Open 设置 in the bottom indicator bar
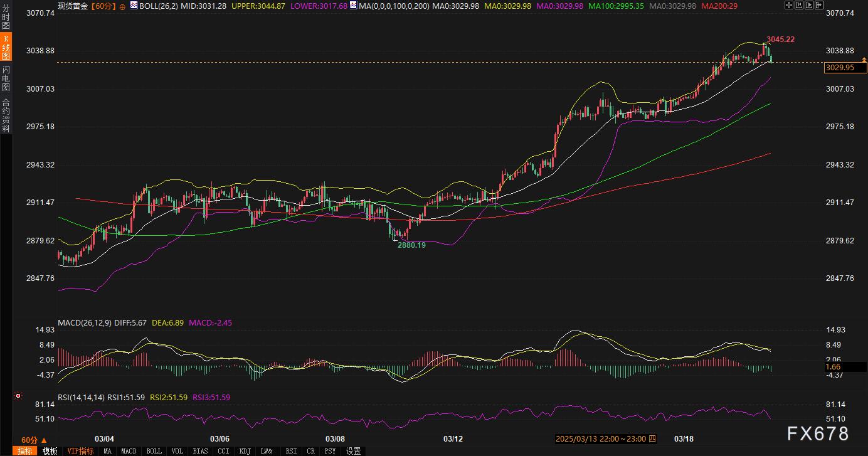This screenshot has width=868, height=456. 353,451
